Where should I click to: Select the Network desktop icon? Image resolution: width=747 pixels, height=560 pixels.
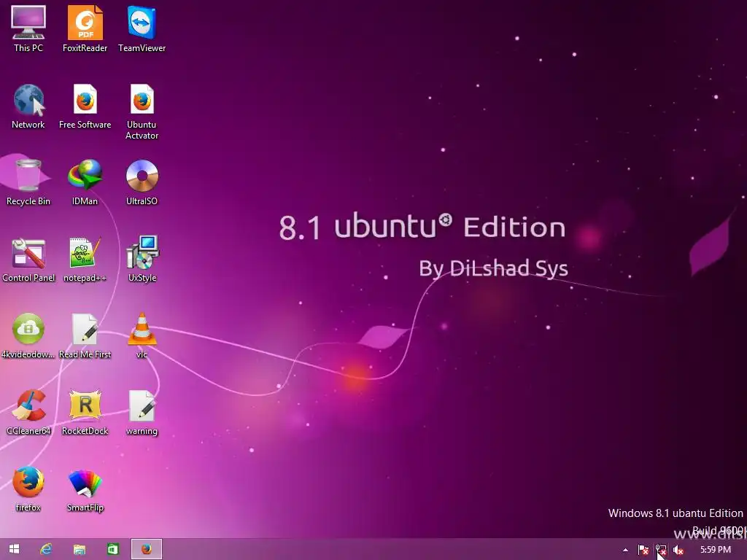click(28, 106)
